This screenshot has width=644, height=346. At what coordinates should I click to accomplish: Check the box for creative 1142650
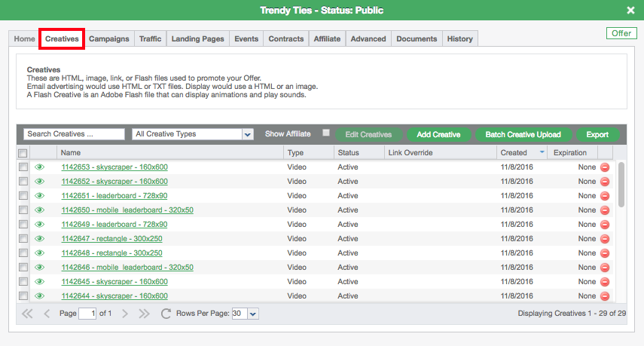tap(23, 210)
